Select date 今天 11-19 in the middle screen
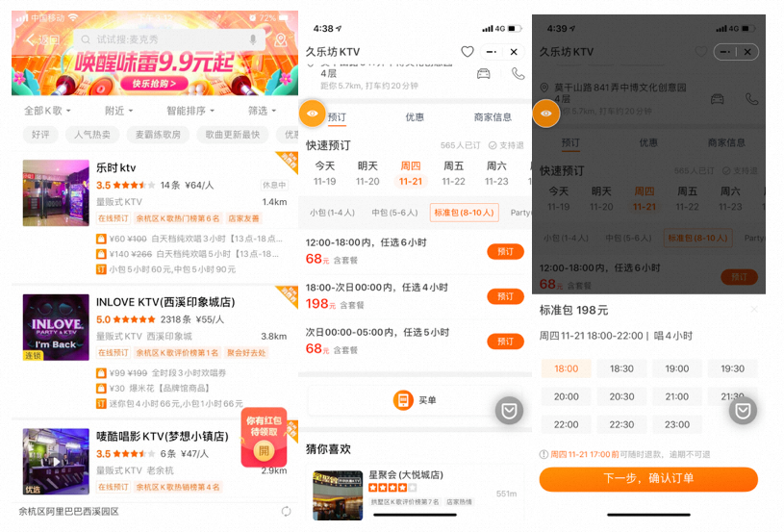 coord(324,173)
